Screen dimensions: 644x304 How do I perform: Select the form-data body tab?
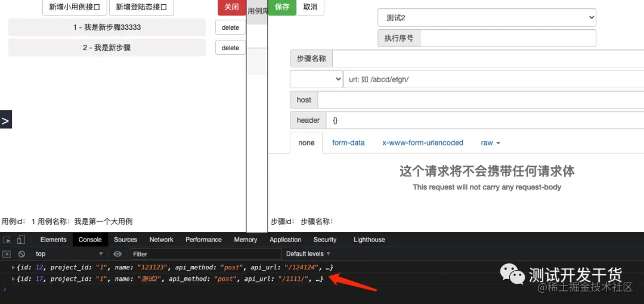pos(348,143)
